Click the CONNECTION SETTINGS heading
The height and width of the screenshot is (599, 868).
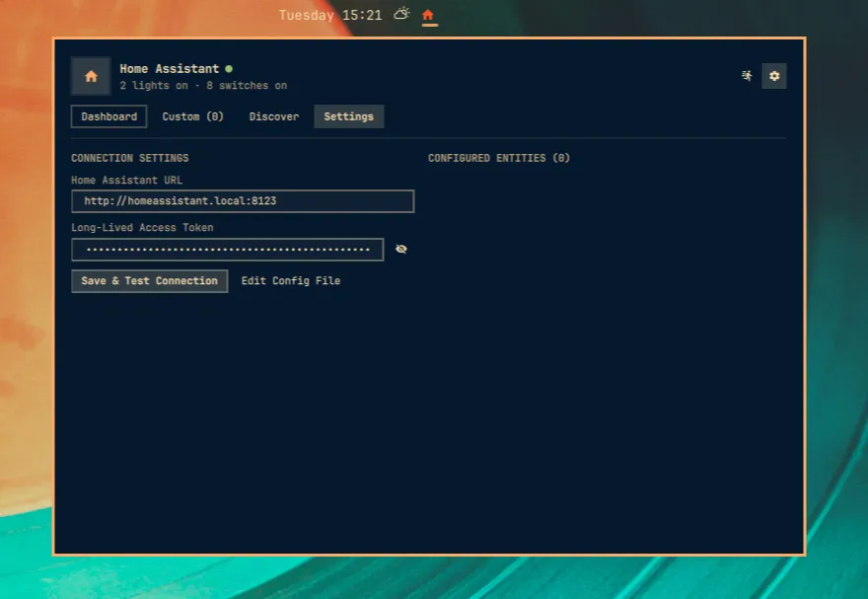click(130, 158)
